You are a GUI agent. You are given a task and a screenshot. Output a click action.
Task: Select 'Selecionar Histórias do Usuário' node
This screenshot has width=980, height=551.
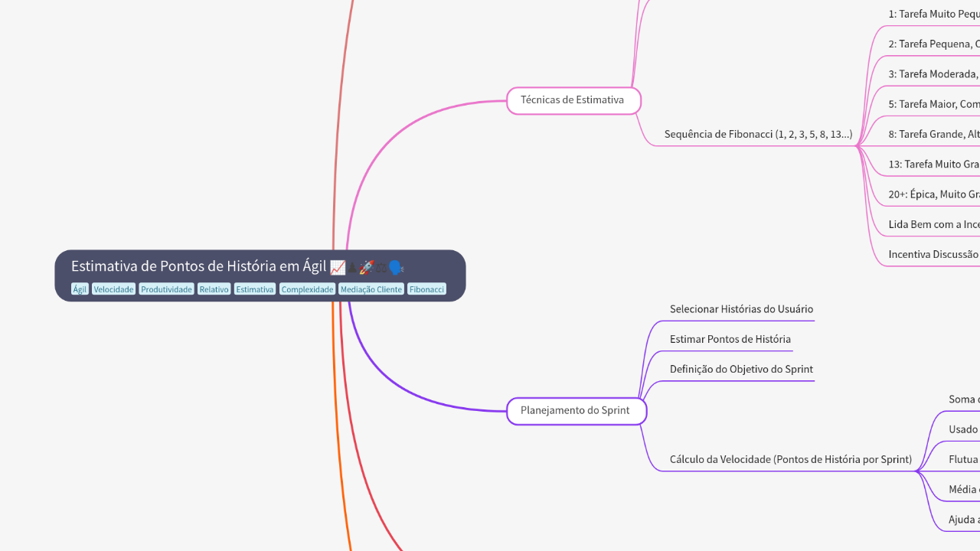click(741, 309)
